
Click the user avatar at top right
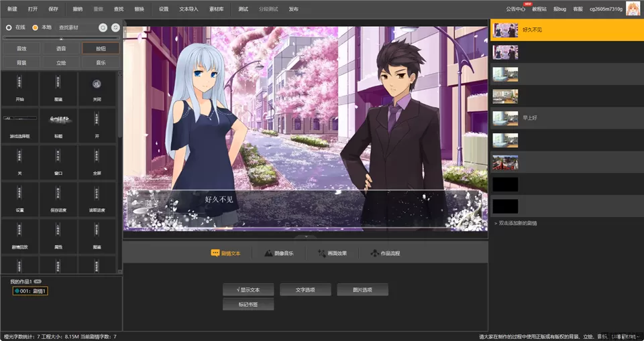[x=633, y=9]
